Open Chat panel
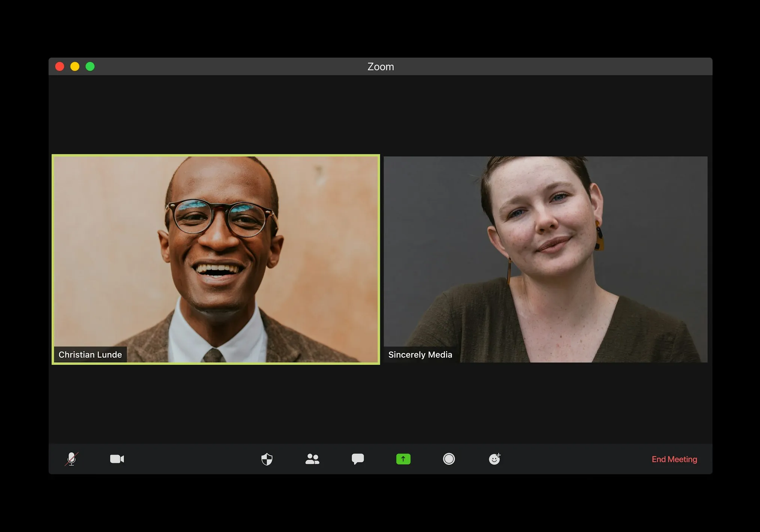The image size is (760, 532). pyautogui.click(x=357, y=459)
